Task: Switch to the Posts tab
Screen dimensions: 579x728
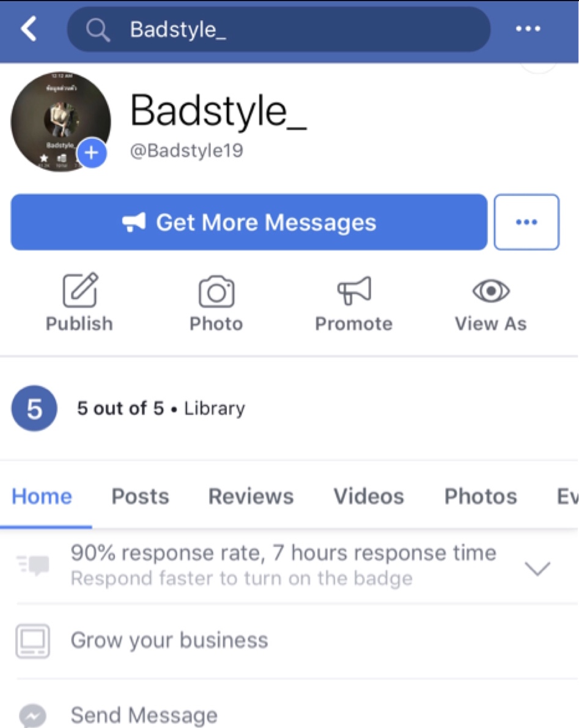Action: coord(140,496)
